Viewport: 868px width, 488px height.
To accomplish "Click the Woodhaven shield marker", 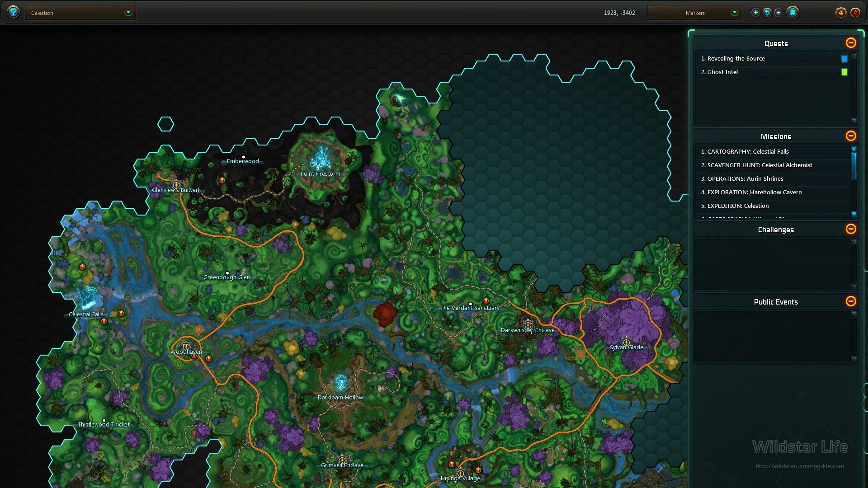I will pos(186,347).
